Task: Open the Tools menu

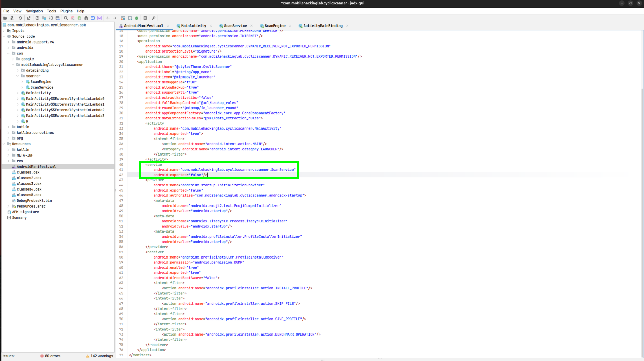Action: 51,11
